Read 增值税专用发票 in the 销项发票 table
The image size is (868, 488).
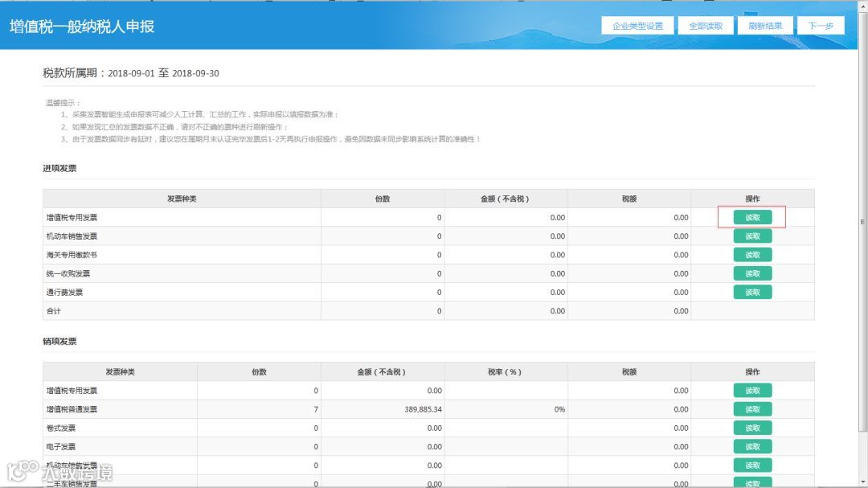752,391
